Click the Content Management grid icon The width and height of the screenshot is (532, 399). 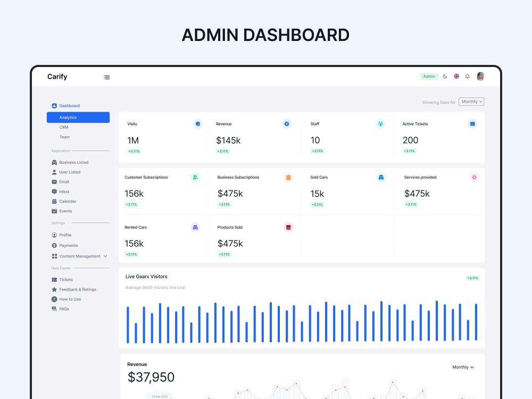(x=54, y=256)
